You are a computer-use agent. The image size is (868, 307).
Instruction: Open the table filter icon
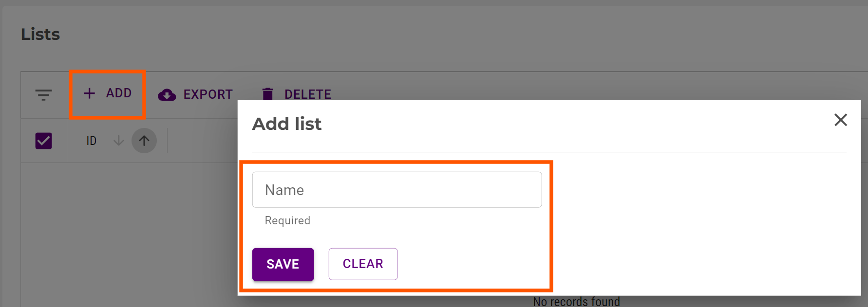tap(43, 94)
